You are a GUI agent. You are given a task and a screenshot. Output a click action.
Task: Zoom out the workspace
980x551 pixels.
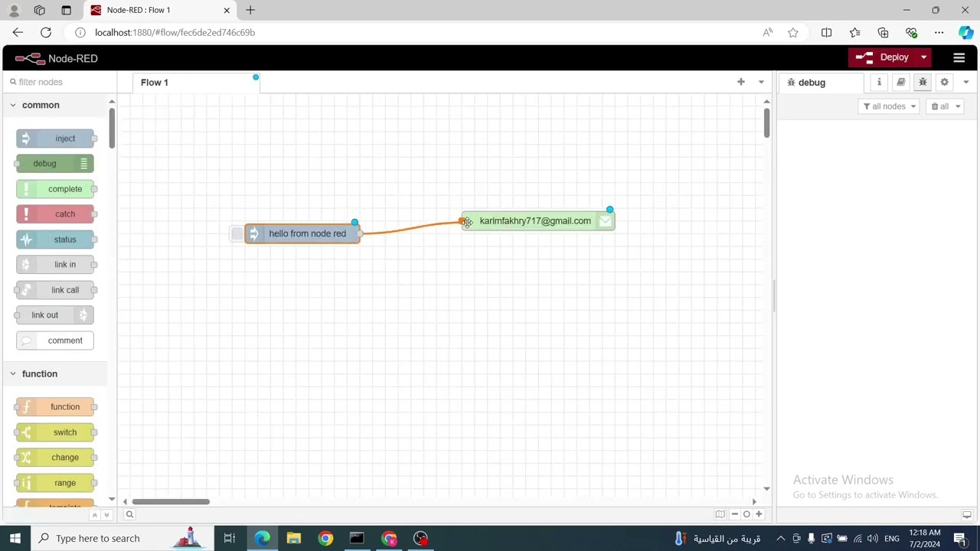[735, 514]
